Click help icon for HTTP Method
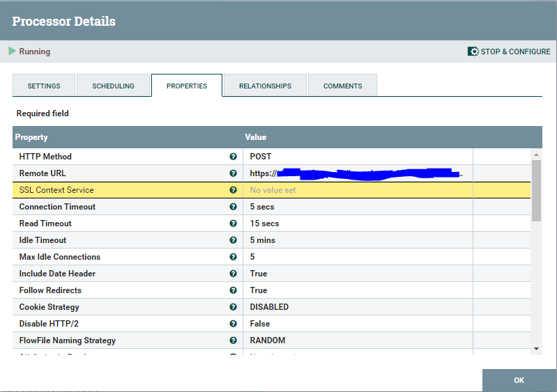557x392 pixels. tap(233, 157)
